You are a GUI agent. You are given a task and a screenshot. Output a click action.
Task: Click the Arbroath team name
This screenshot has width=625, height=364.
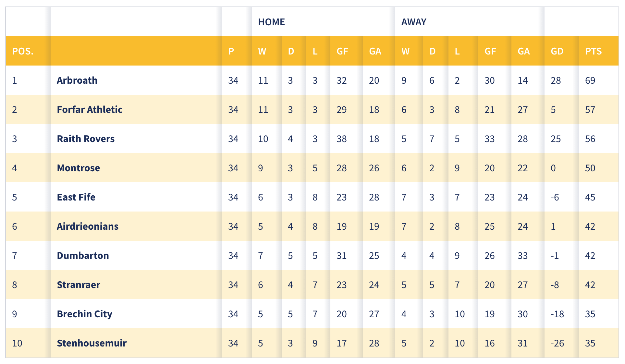[x=77, y=80]
